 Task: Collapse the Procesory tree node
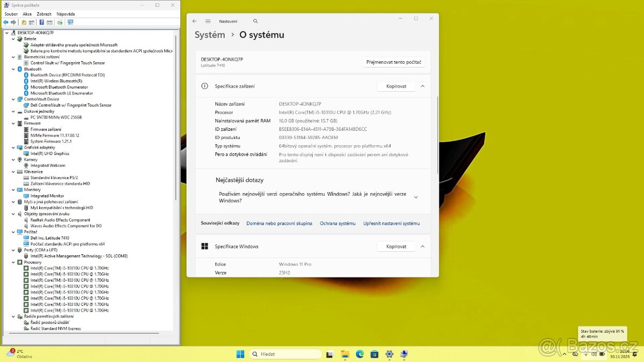pyautogui.click(x=13, y=262)
